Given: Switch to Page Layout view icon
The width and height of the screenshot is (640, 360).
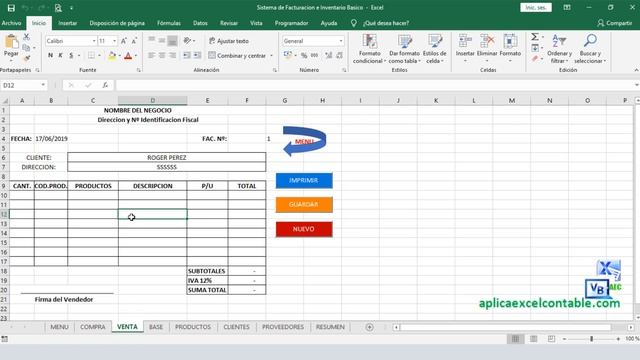Looking at the screenshot, I should (533, 339).
